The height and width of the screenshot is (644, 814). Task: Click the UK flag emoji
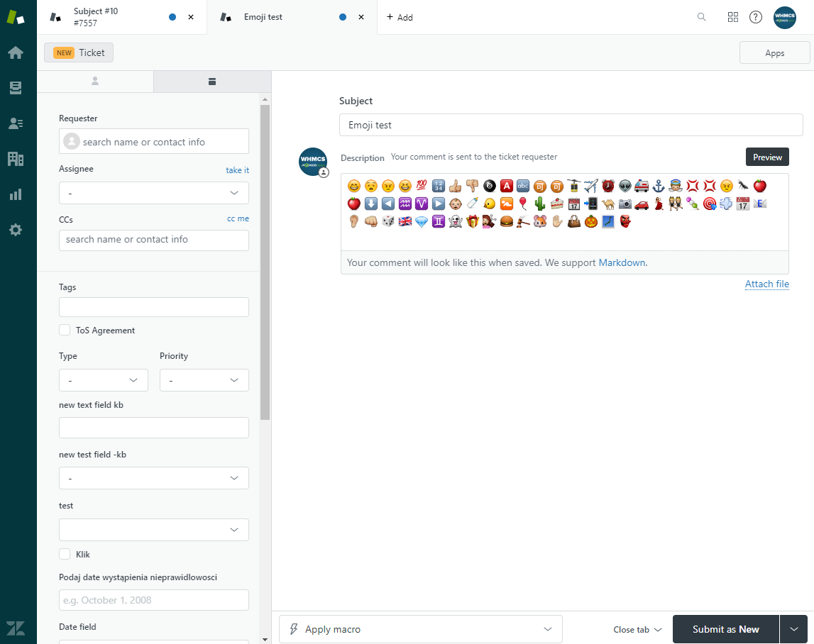click(x=405, y=221)
